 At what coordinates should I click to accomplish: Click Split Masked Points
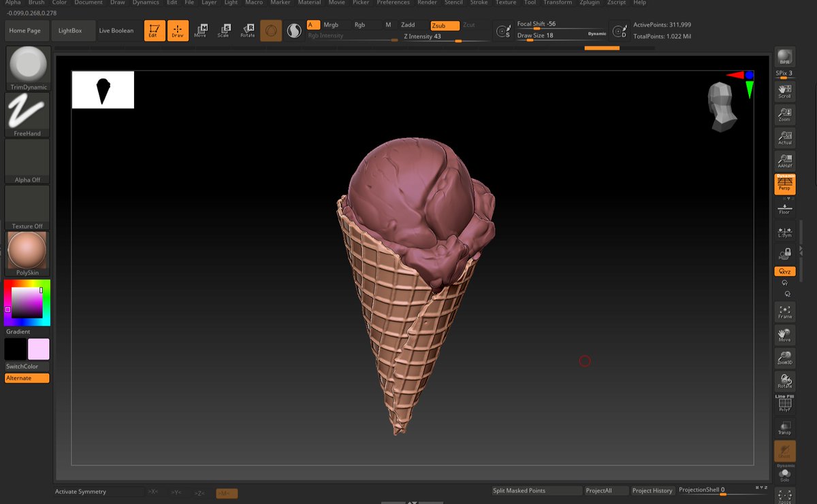(x=536, y=491)
